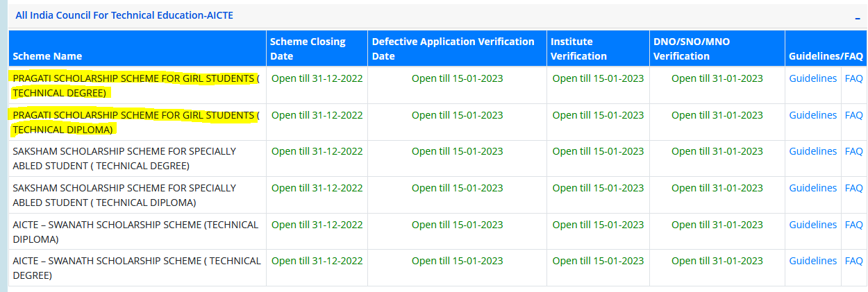Click institute verification date in Saksham Degree row
This screenshot has height=292, width=868.
click(598, 151)
